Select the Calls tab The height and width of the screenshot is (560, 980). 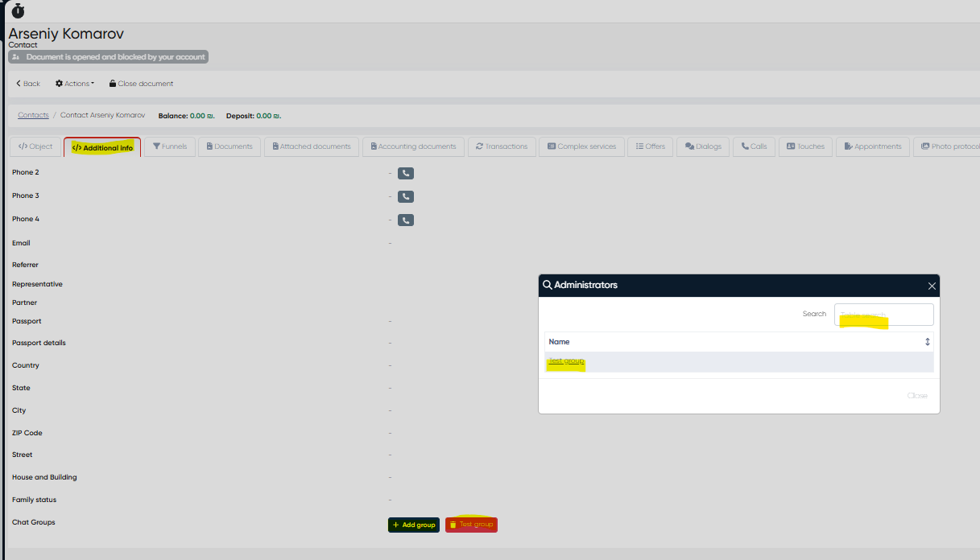(x=754, y=146)
